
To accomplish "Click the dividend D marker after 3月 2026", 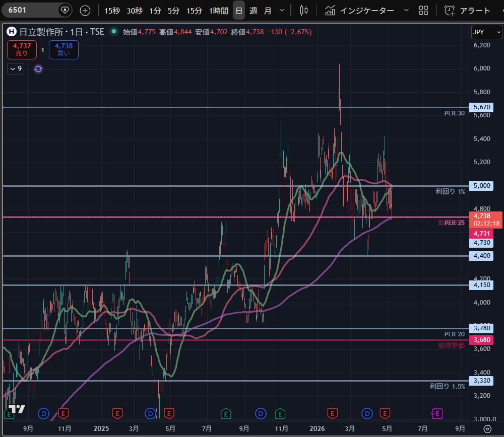I will 367,413.
